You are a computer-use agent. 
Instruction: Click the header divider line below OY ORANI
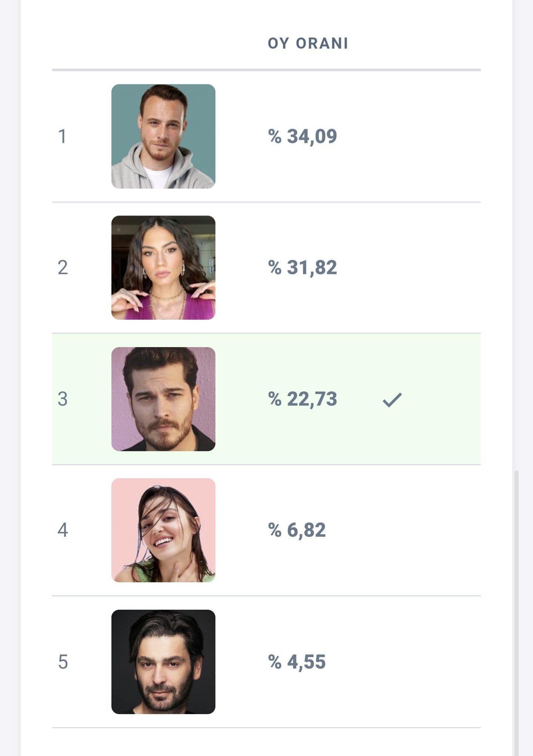[266, 70]
